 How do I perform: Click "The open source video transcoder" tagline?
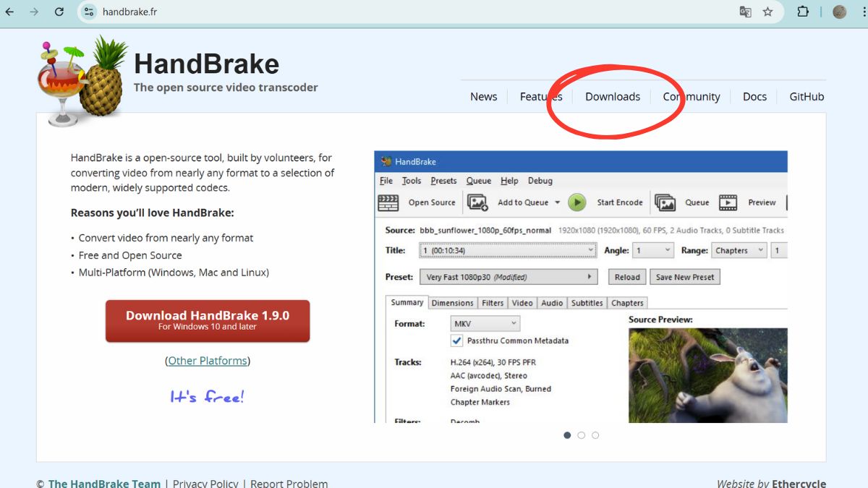(226, 87)
